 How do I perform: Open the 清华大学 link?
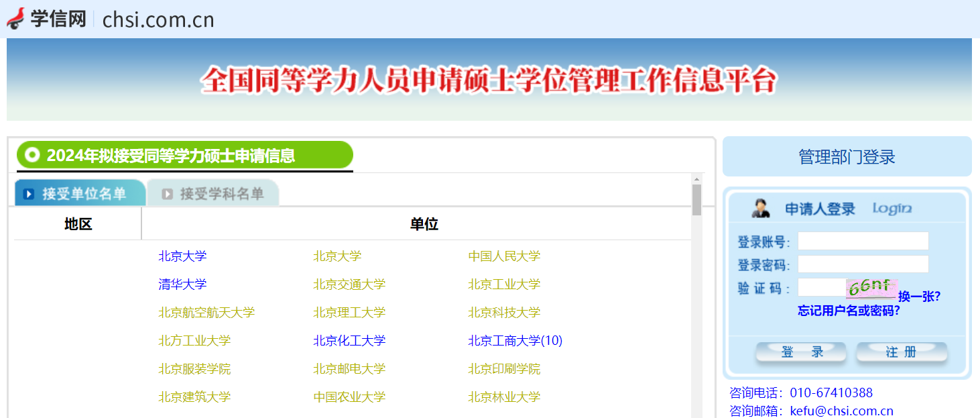click(182, 284)
